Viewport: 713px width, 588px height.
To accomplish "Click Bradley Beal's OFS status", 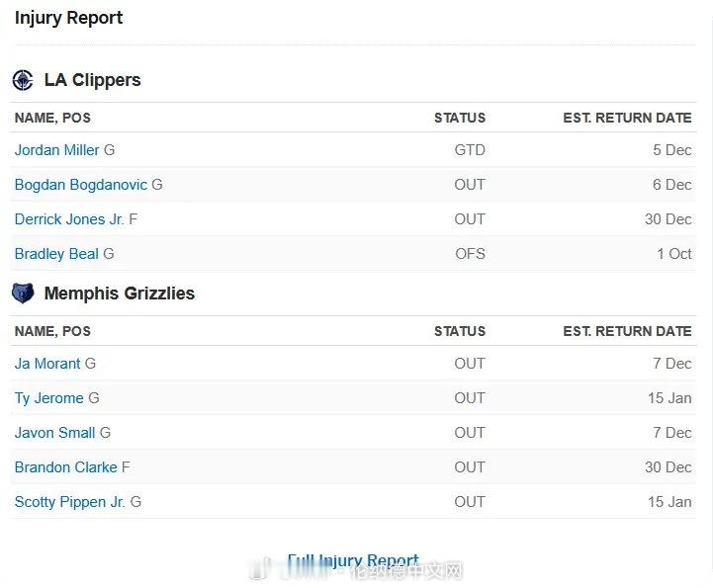I will pyautogui.click(x=470, y=254).
